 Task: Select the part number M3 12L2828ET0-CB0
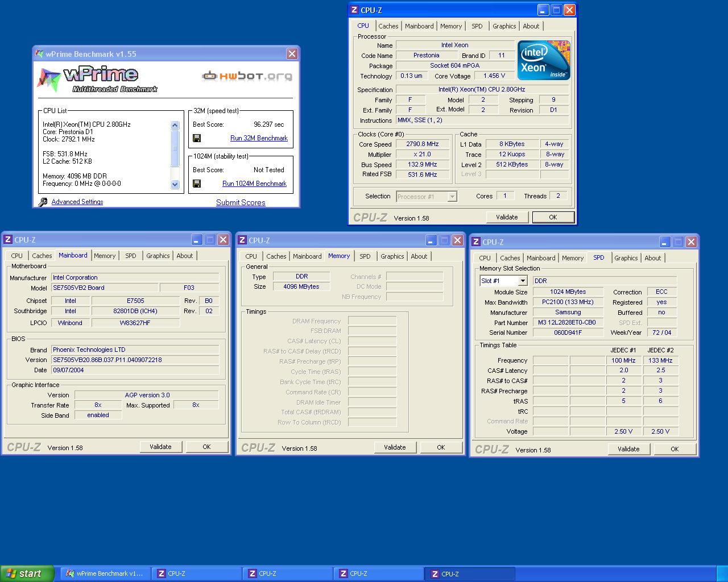(567, 323)
